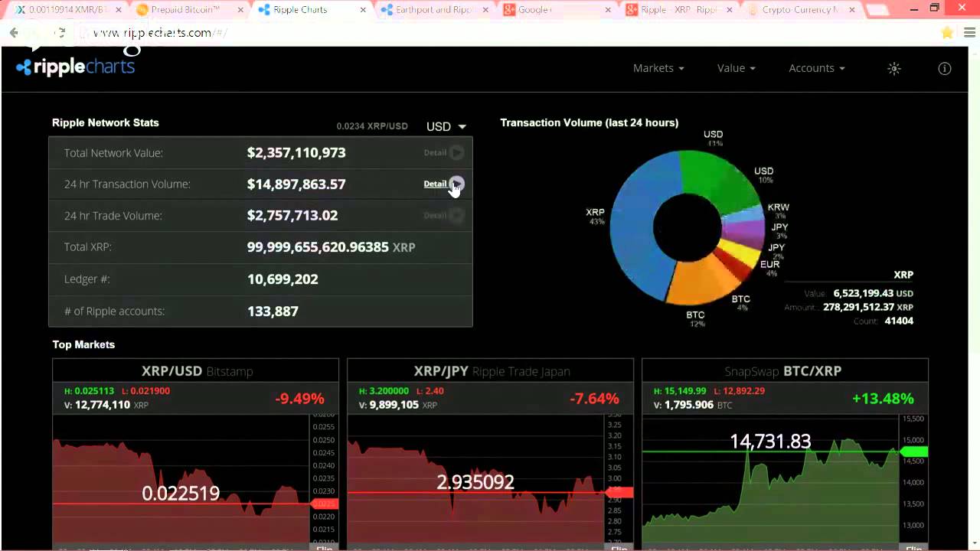
Task: Click the 'KRW 3%' pie label
Action: coord(779,211)
